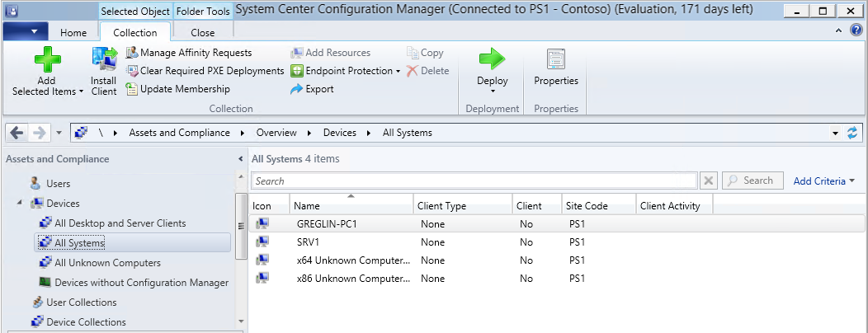Click the Add Resources ribbon item
Viewport: 868px width, 333px height.
pyautogui.click(x=331, y=53)
